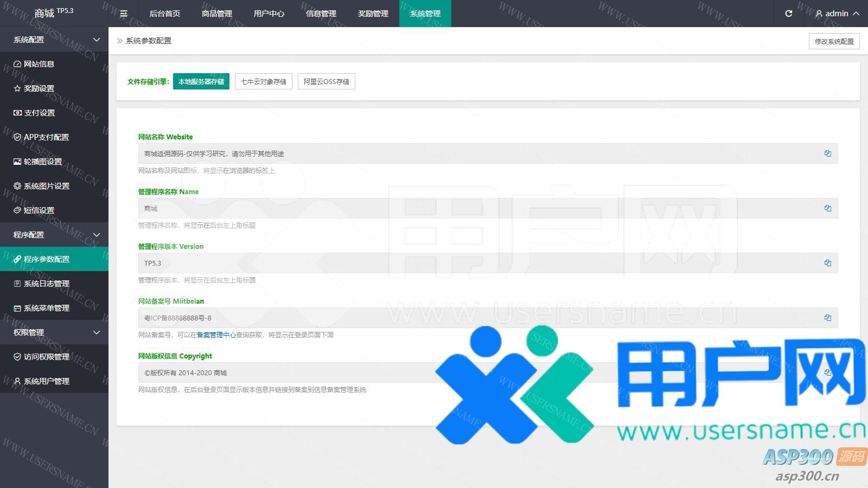Screen dimensions: 868x488
Task: Refresh the page with reload icon
Action: (x=789, y=14)
